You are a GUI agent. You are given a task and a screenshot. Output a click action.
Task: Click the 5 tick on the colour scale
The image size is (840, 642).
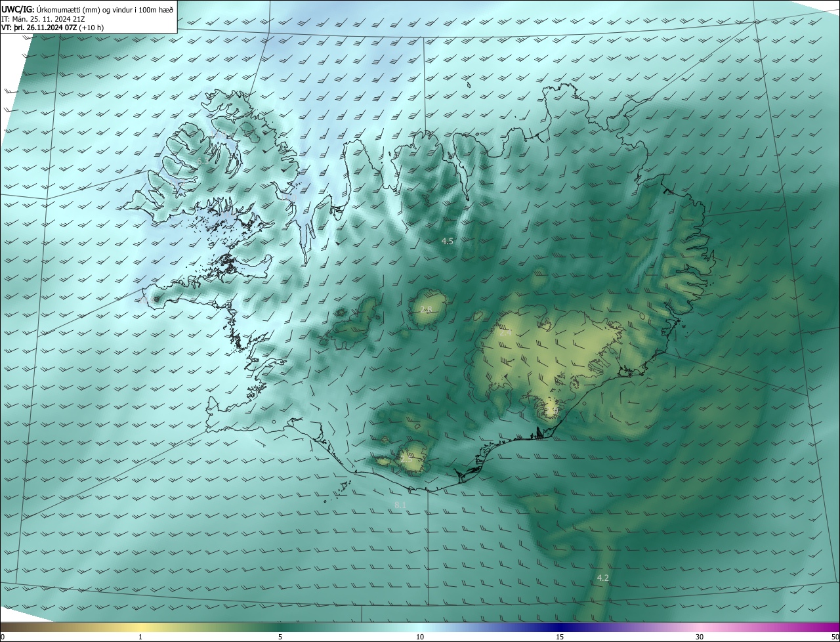[280, 637]
